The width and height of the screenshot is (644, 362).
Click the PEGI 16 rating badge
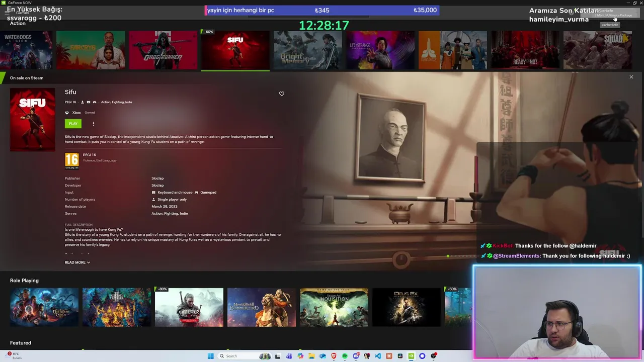click(x=72, y=161)
